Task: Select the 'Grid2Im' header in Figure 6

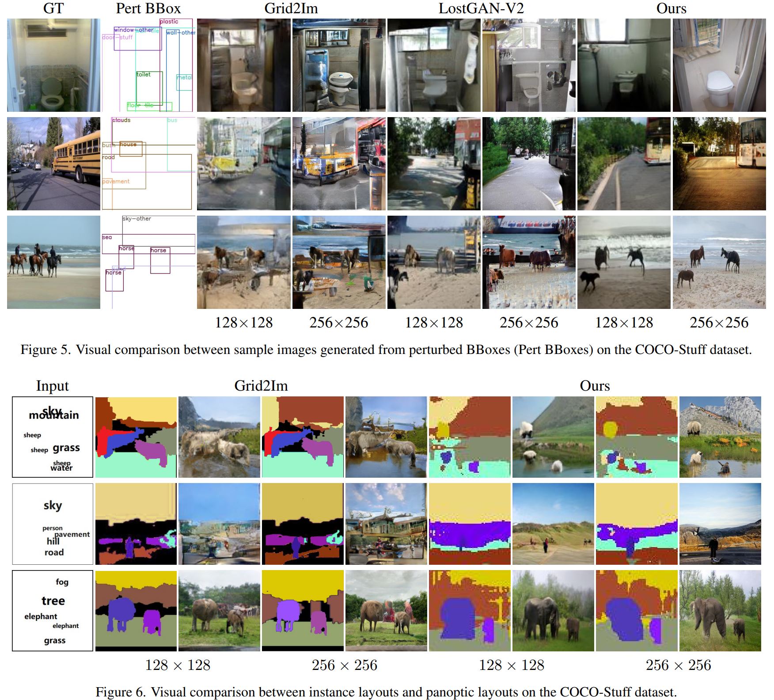Action: (261, 386)
